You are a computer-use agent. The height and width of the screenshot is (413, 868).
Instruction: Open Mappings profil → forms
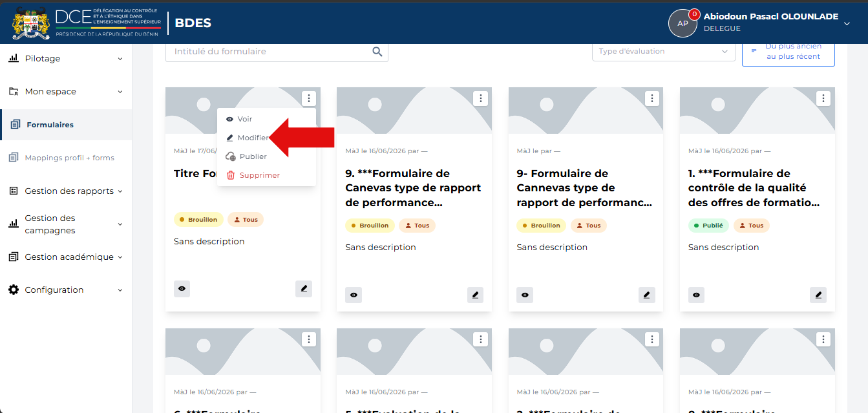(x=66, y=158)
